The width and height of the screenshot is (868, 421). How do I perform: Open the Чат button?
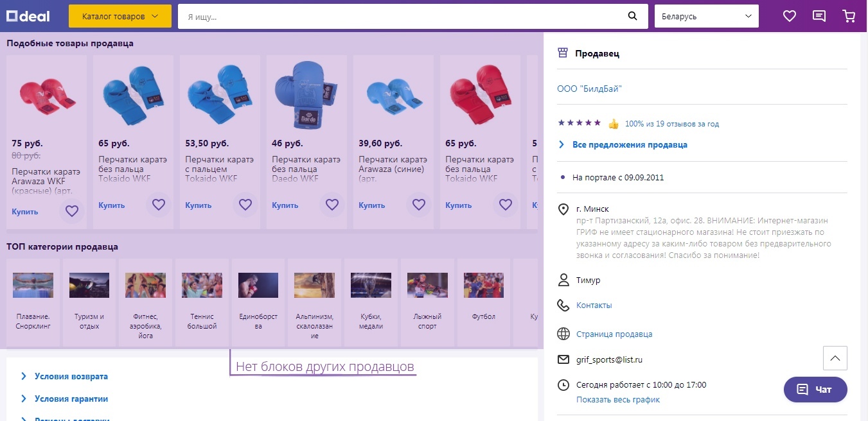(815, 390)
